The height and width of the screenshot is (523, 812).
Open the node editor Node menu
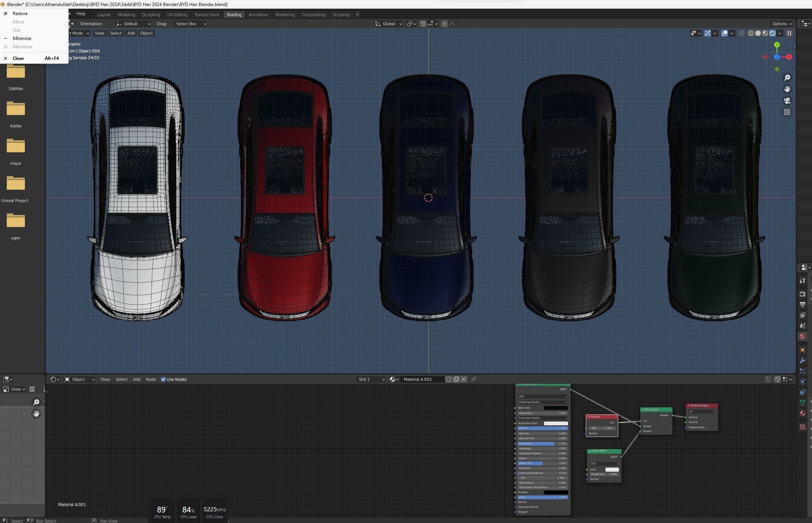(x=151, y=379)
